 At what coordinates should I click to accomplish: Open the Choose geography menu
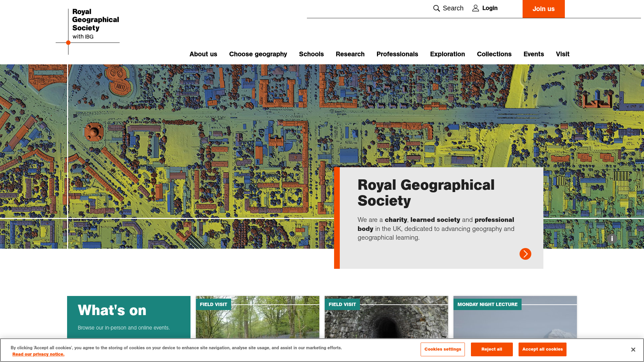coord(258,54)
